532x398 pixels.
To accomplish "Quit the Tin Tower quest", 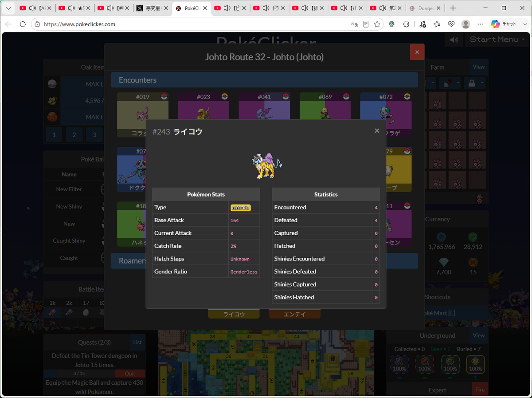I will click(130, 373).
